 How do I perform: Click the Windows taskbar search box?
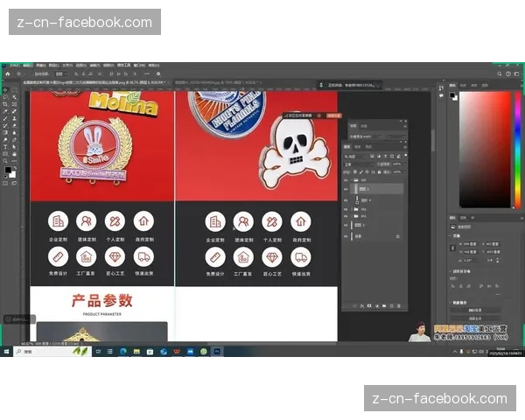[x=52, y=352]
